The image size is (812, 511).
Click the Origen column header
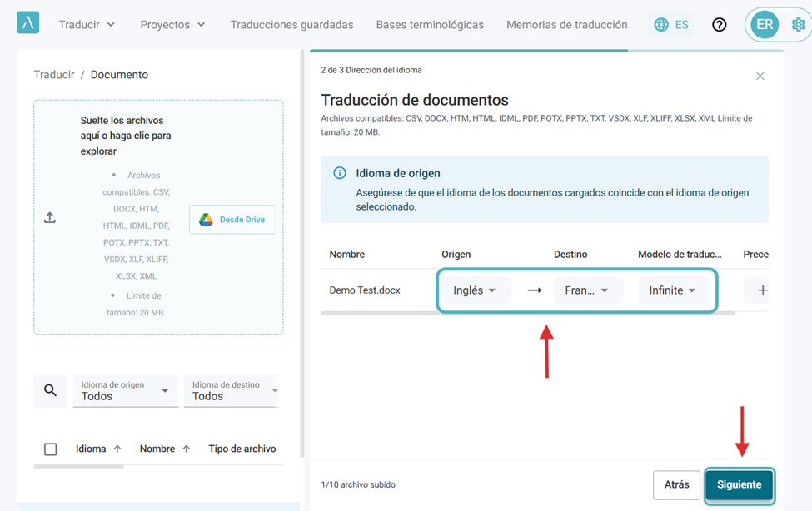click(x=456, y=254)
